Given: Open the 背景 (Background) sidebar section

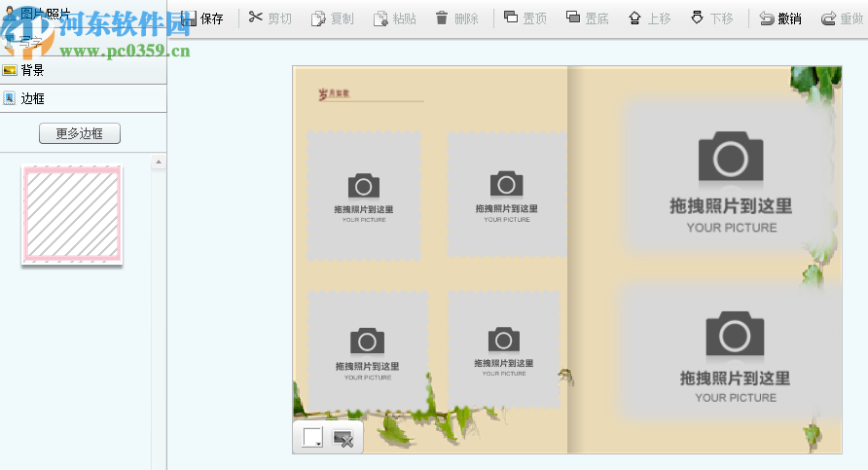Looking at the screenshot, I should click(83, 70).
